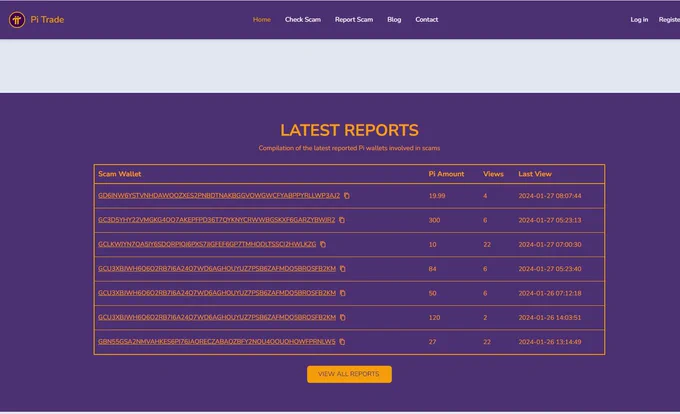Click the Pi amount value 19.99
Viewport: 680px width, 414px height.
[x=437, y=196]
